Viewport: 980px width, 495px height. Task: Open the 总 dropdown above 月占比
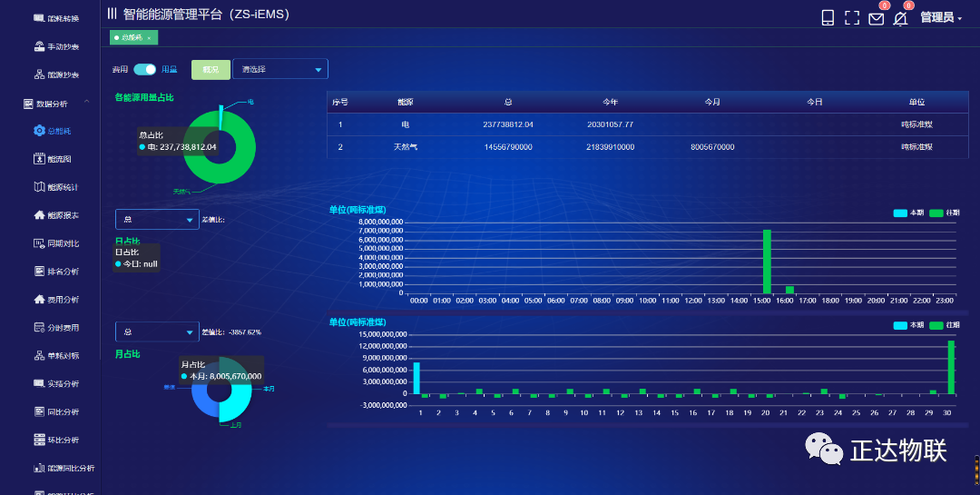tap(157, 332)
